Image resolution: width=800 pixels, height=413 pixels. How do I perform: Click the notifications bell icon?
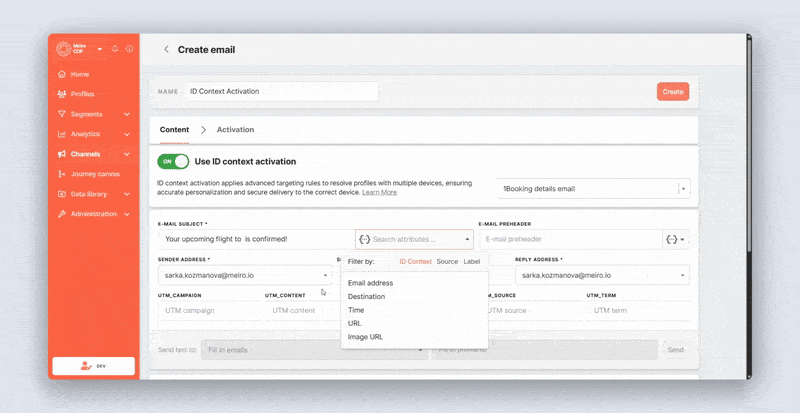(x=115, y=49)
